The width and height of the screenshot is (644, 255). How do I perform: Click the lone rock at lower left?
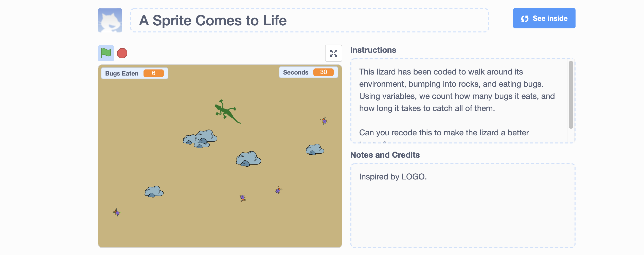click(x=154, y=192)
